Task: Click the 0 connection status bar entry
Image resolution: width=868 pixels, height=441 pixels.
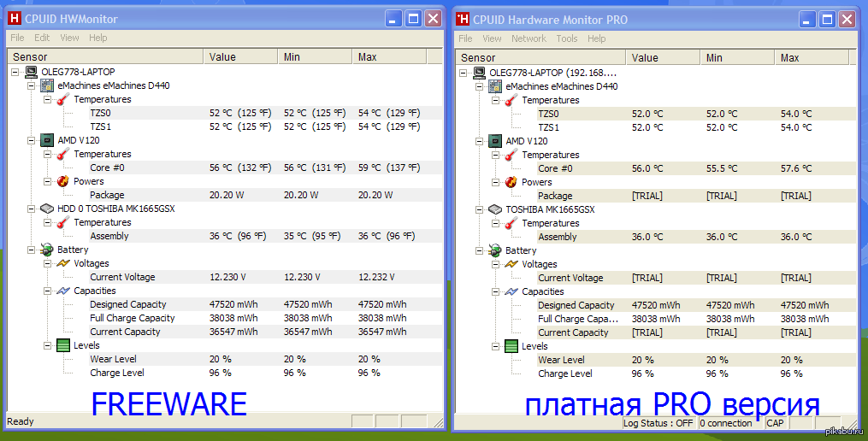Action: pos(730,423)
